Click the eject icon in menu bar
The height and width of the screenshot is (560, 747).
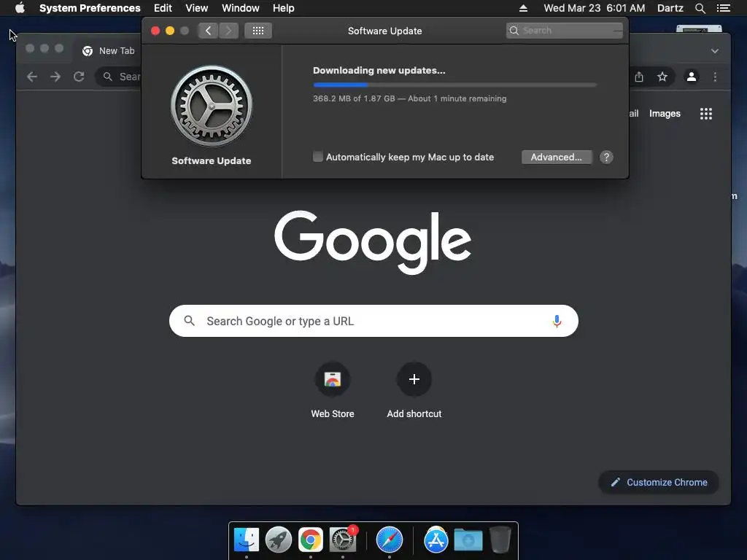pos(523,8)
